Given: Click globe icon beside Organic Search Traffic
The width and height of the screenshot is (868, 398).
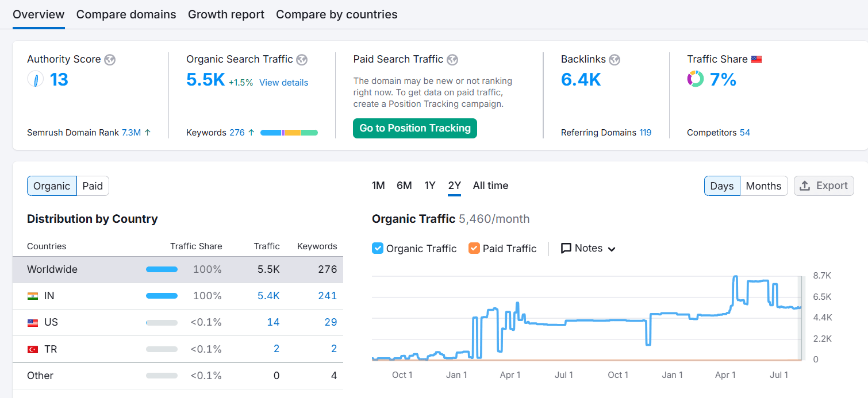Looking at the screenshot, I should click(302, 60).
